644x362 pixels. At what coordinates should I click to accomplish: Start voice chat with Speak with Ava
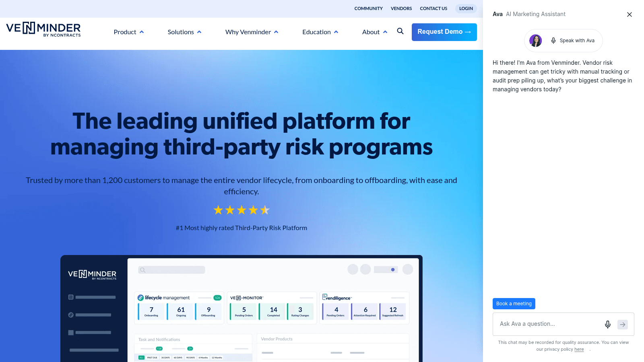pos(563,41)
